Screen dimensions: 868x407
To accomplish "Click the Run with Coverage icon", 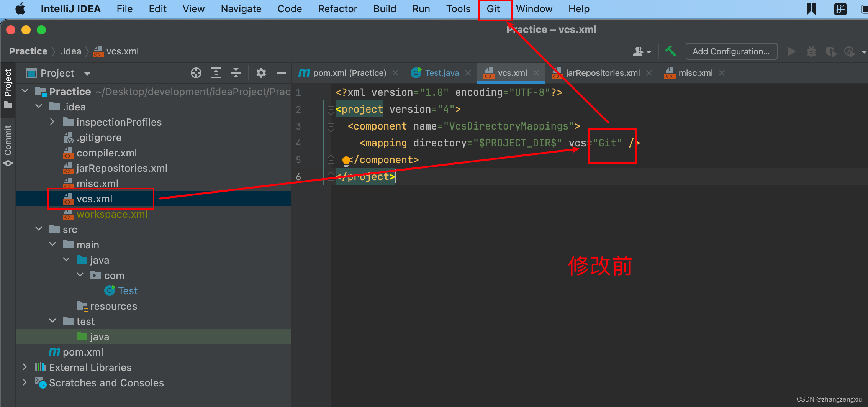I will click(x=830, y=51).
